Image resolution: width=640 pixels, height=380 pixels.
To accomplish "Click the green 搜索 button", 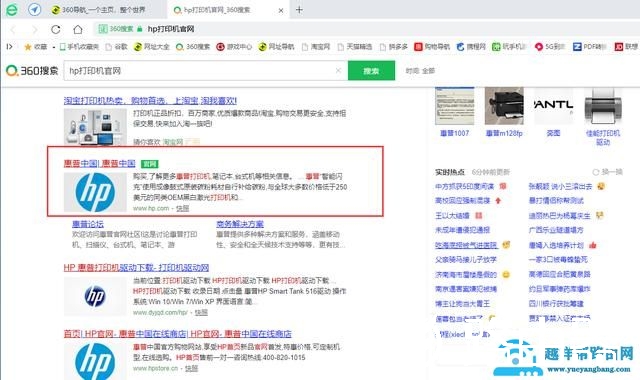I will coord(371,71).
